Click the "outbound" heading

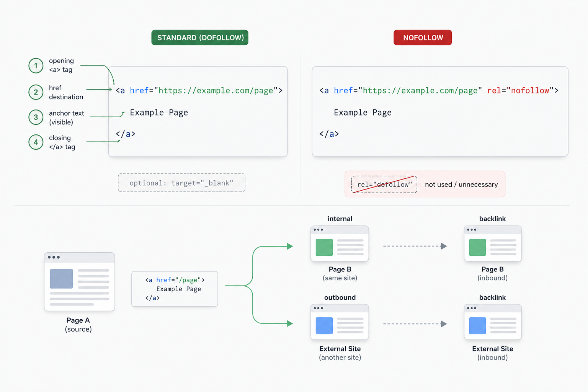340,297
